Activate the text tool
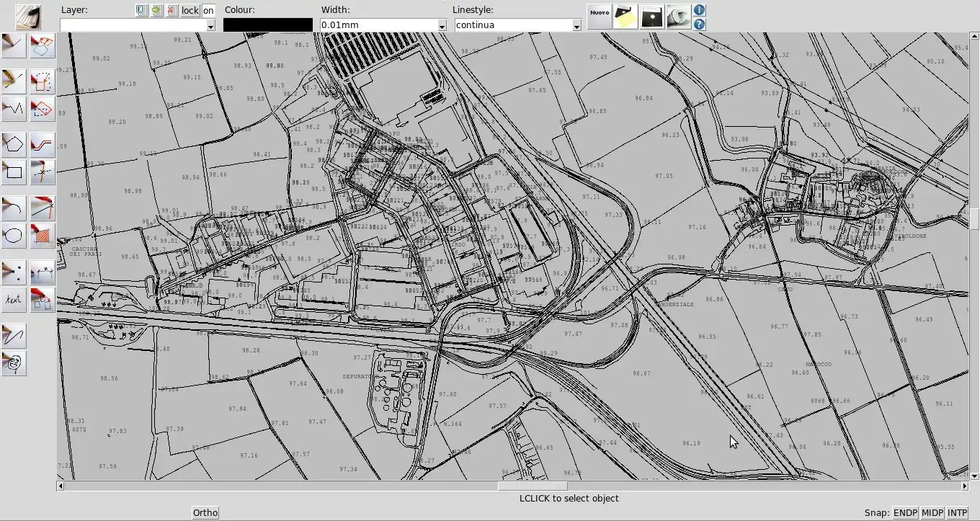 [14, 299]
